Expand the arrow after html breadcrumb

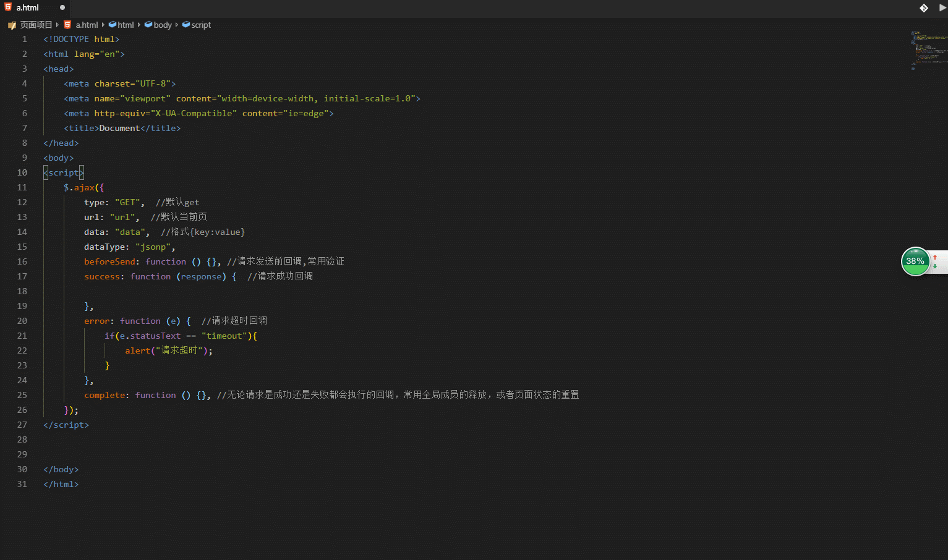(139, 25)
